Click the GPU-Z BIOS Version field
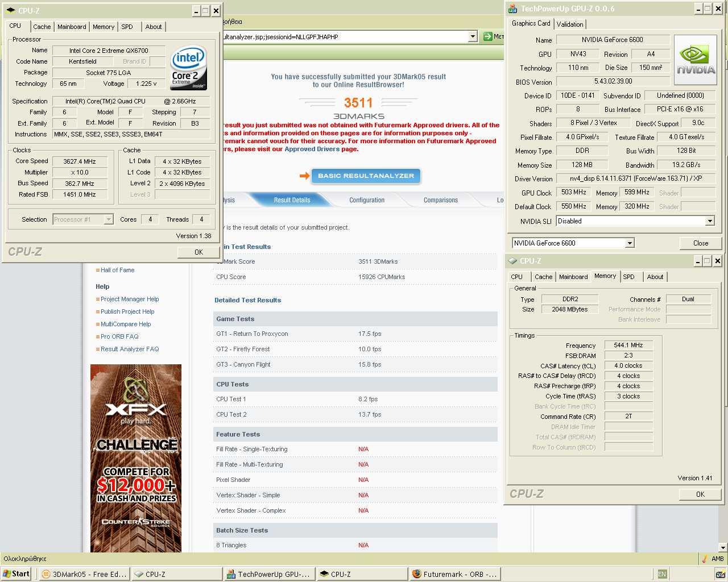This screenshot has width=728, height=582. [613, 82]
